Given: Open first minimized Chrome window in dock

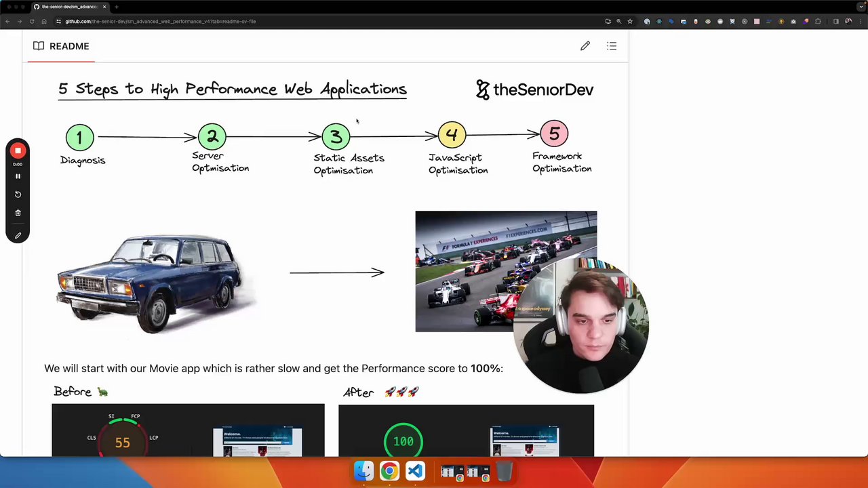Looking at the screenshot, I should point(452,472).
